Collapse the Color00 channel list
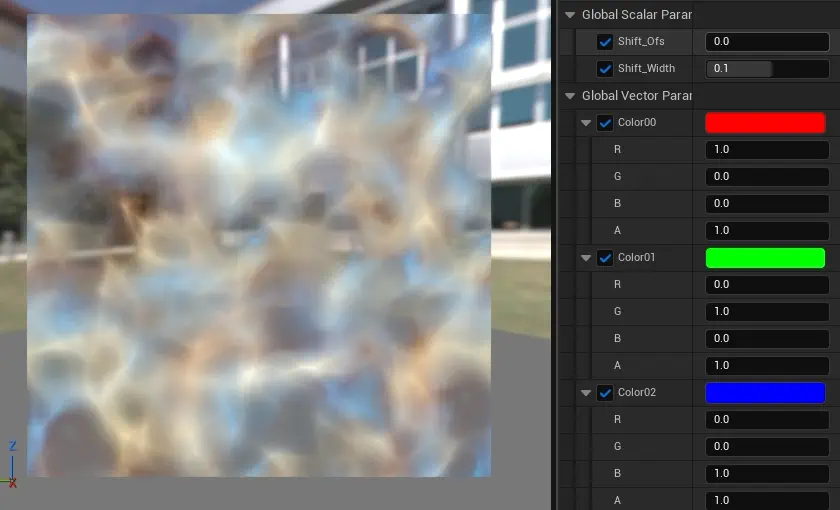 point(586,123)
